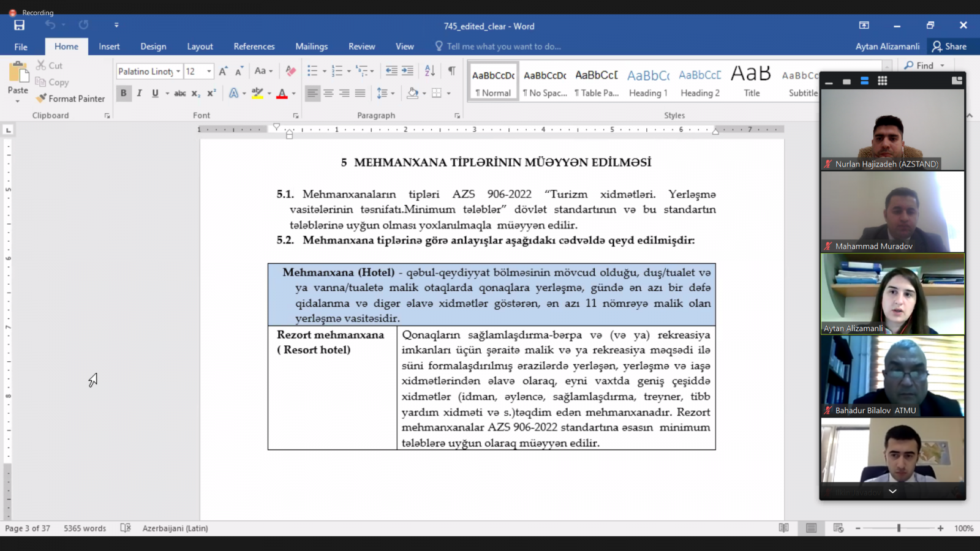Click Increase Indent icon

click(x=407, y=71)
